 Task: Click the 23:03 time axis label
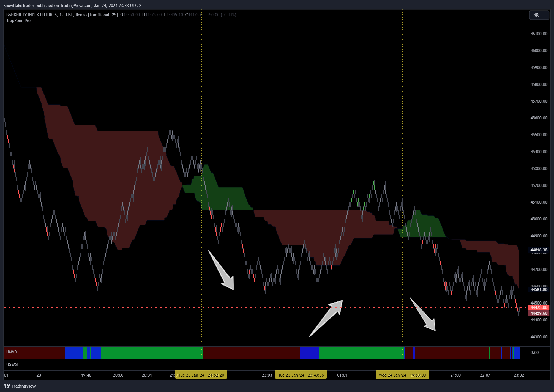point(267,375)
